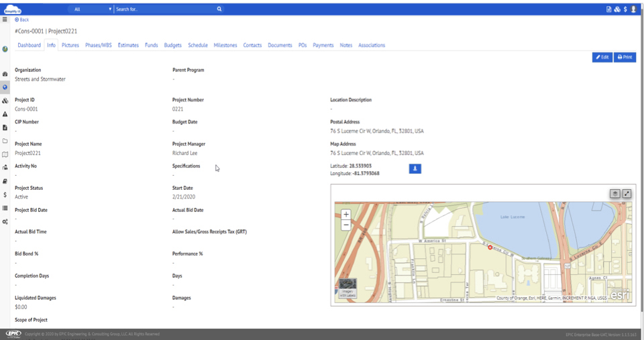Open the folder icon in sidebar
The height and width of the screenshot is (340, 644).
(5, 141)
